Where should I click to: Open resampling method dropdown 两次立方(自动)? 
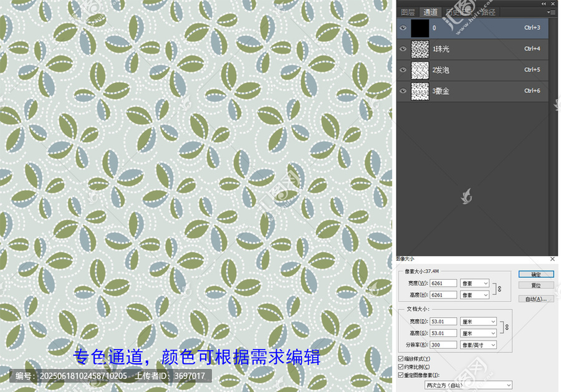click(468, 385)
